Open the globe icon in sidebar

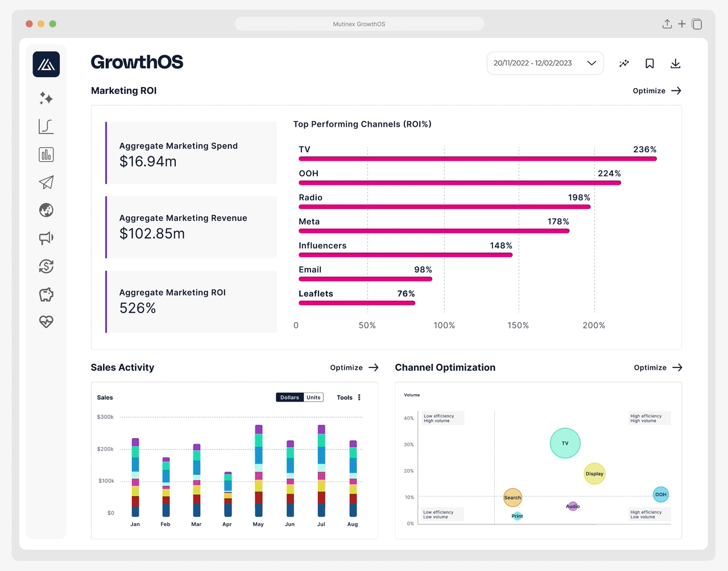coord(46,210)
